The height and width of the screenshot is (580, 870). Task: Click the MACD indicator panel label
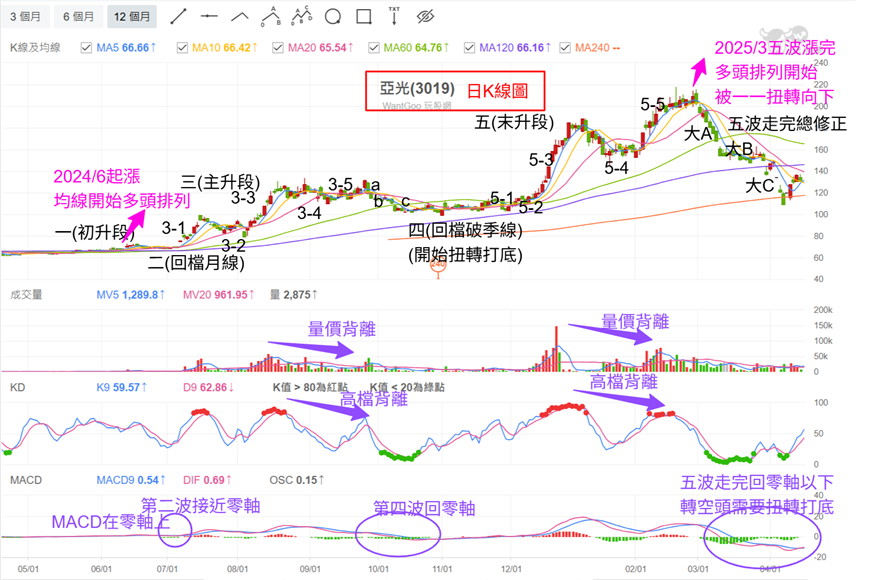click(x=26, y=480)
